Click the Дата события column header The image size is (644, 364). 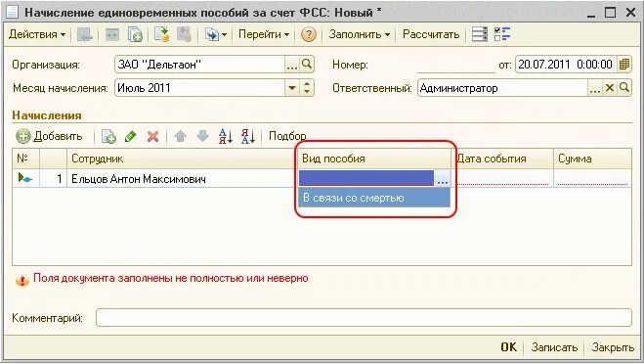[502, 159]
